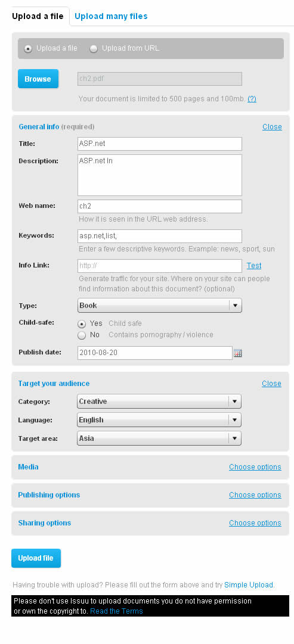Open the Language dropdown showing English

tap(159, 420)
